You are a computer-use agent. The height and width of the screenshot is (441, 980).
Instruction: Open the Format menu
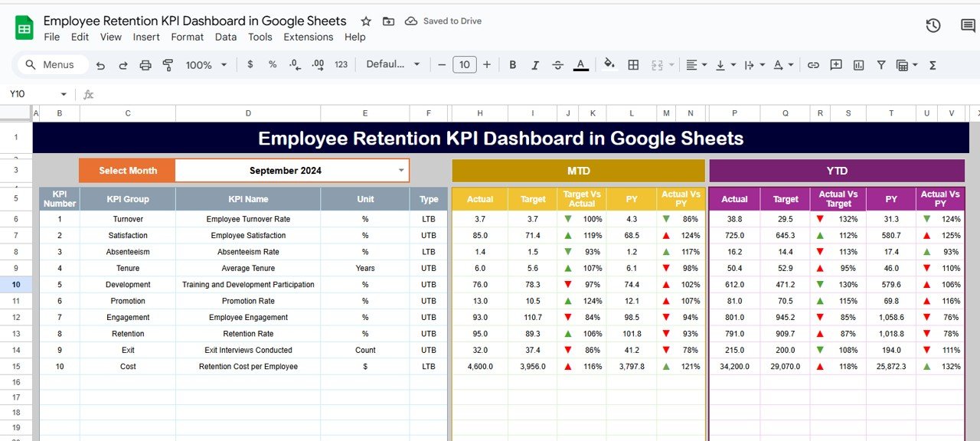coord(187,37)
